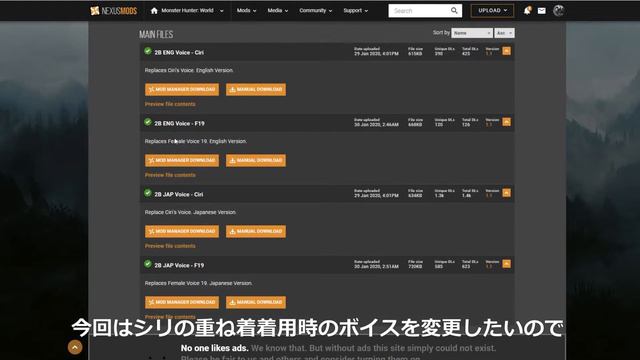Screen dimensions: 640x360
Task: Open the notifications bell
Action: click(x=527, y=11)
